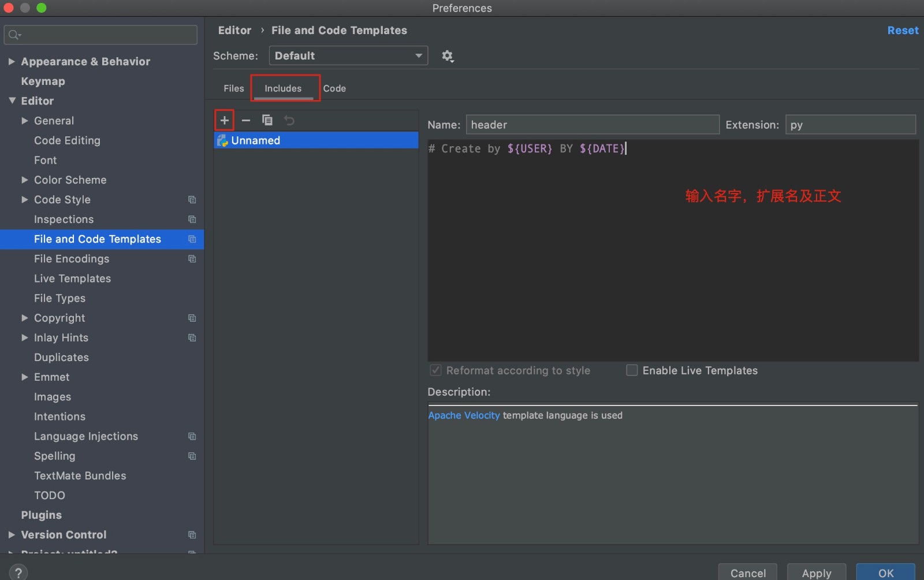924x580 pixels.
Task: Click project-level icon beside File Encodings
Action: tap(192, 259)
